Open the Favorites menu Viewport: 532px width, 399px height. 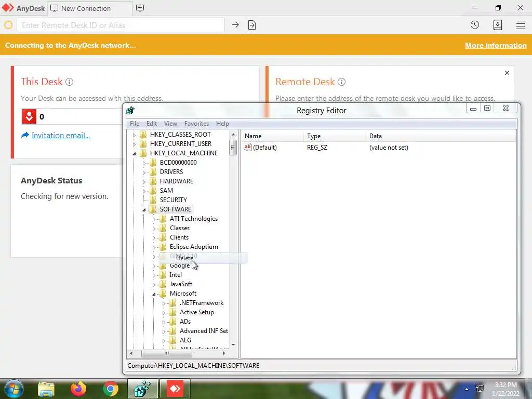(196, 124)
